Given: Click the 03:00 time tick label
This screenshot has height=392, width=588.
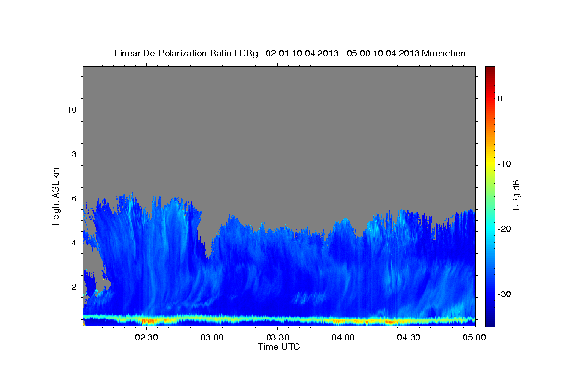Looking at the screenshot, I should (212, 337).
